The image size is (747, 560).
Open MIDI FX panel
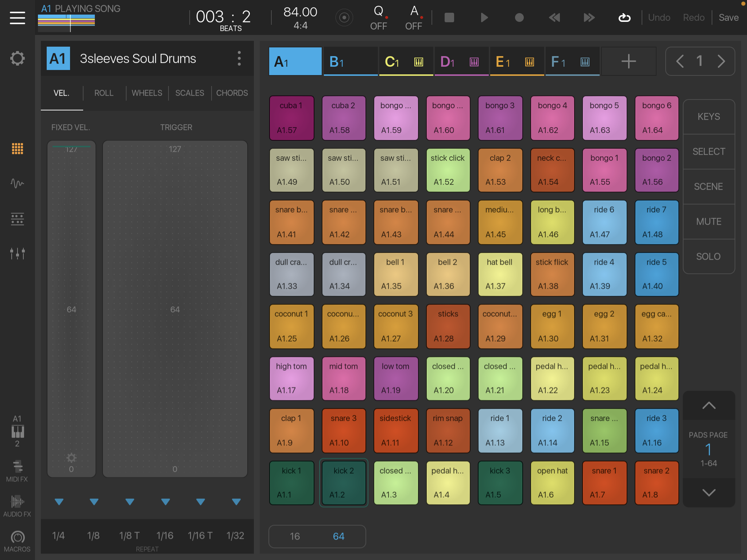coord(17,471)
